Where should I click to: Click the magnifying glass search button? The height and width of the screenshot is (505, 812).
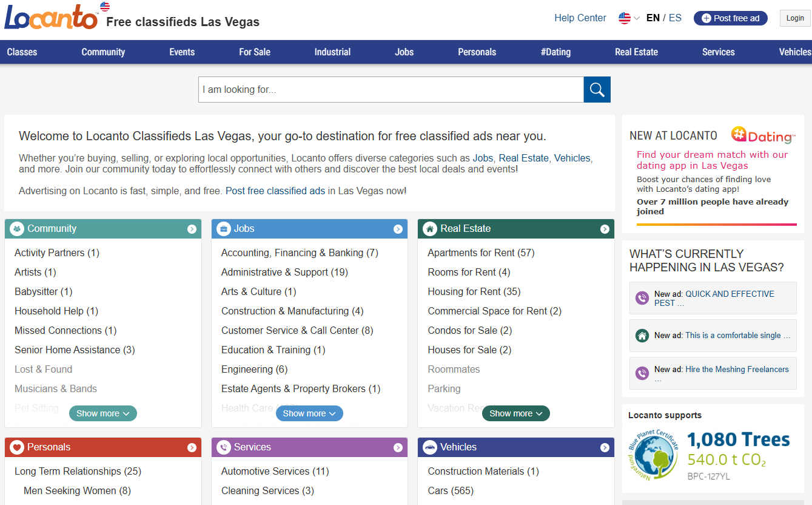pos(597,90)
